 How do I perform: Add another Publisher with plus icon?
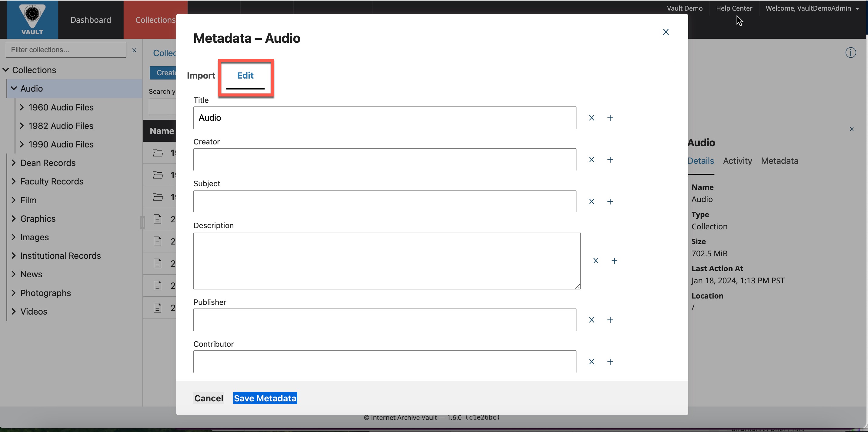[610, 320]
